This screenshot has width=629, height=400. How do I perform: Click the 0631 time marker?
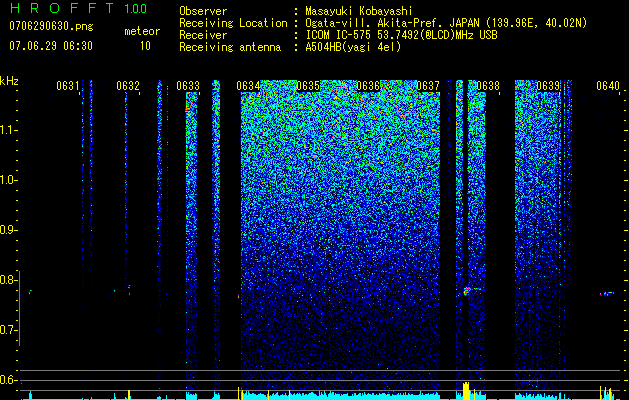[x=67, y=86]
